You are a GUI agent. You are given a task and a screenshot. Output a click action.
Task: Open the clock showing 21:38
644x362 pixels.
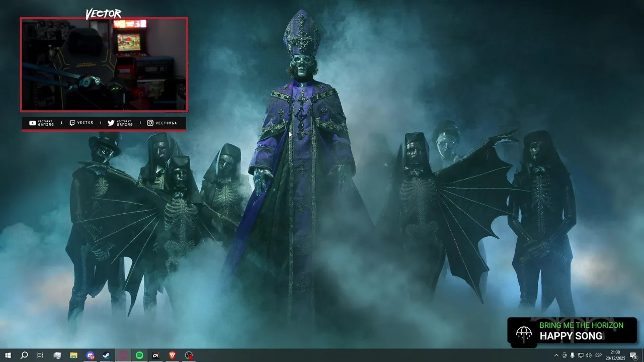615,355
